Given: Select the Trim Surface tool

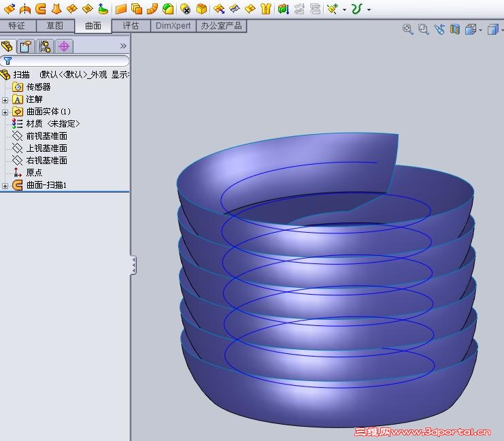Looking at the screenshot, I should point(235,9).
